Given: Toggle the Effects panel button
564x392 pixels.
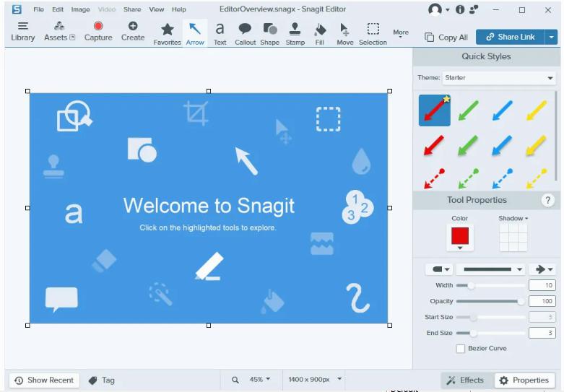Looking at the screenshot, I should [x=465, y=380].
